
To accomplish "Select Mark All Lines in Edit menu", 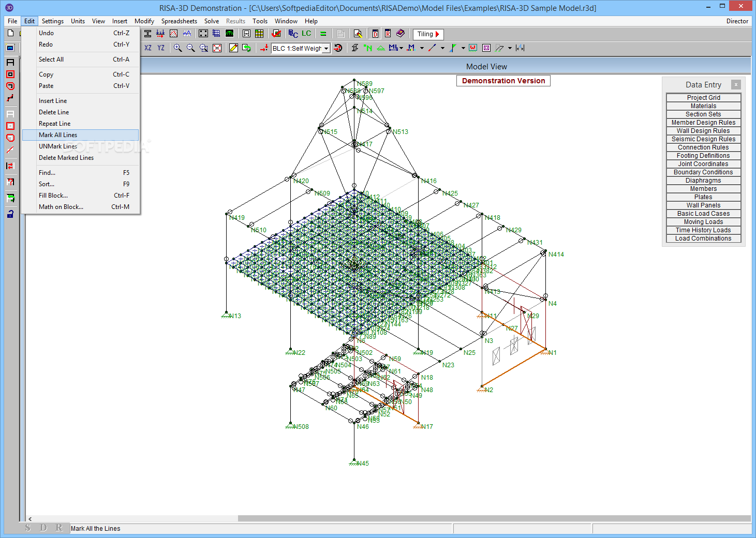I will click(80, 135).
